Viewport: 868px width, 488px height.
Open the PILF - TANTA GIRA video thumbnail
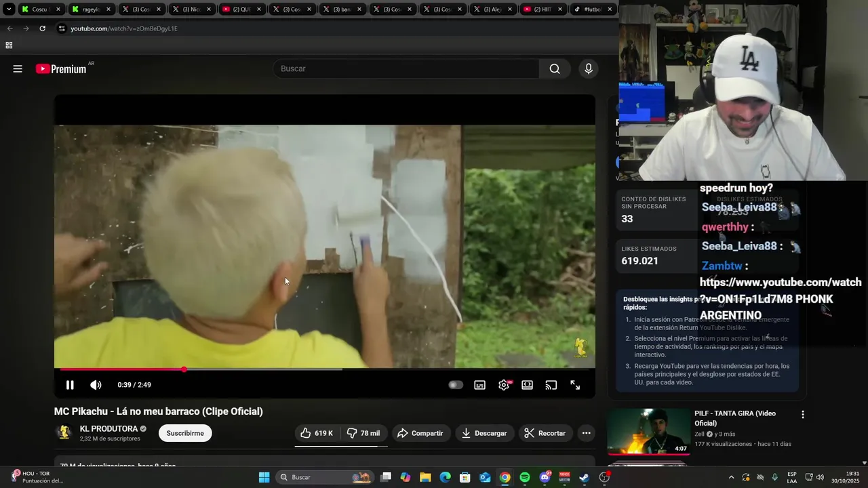click(648, 431)
